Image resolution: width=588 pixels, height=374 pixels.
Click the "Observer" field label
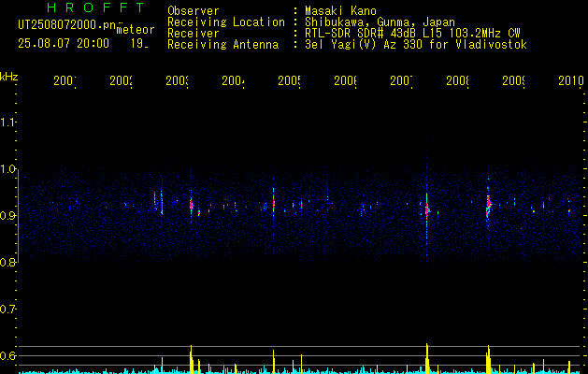(194, 10)
